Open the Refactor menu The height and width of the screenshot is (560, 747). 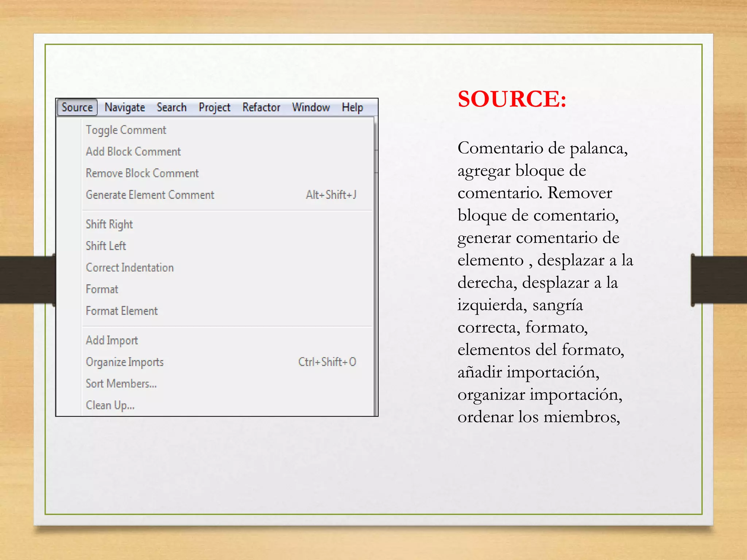click(261, 108)
